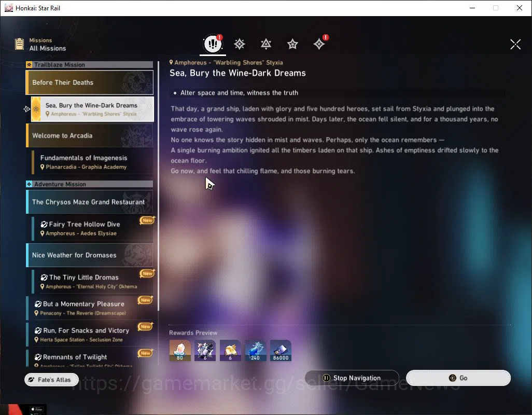
Task: Expand the Before Their Deaths mission group
Action: pyautogui.click(x=90, y=82)
